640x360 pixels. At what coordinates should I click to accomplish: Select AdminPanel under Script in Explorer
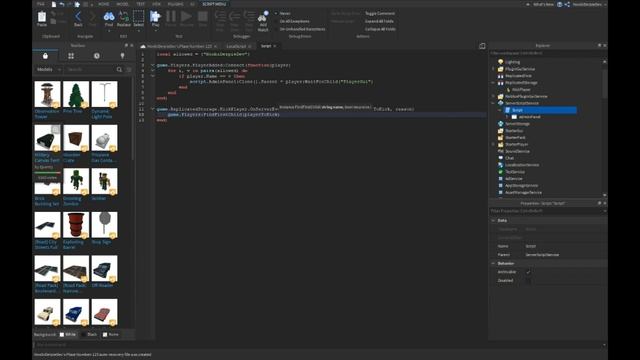click(x=529, y=117)
